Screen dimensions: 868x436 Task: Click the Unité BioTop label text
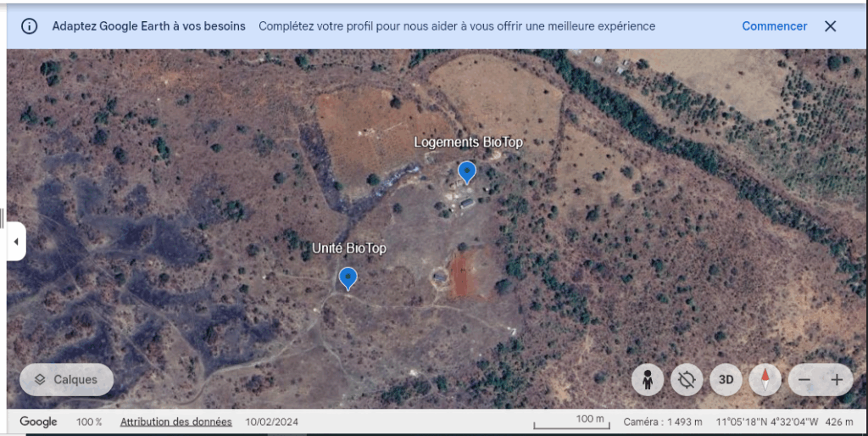click(348, 248)
